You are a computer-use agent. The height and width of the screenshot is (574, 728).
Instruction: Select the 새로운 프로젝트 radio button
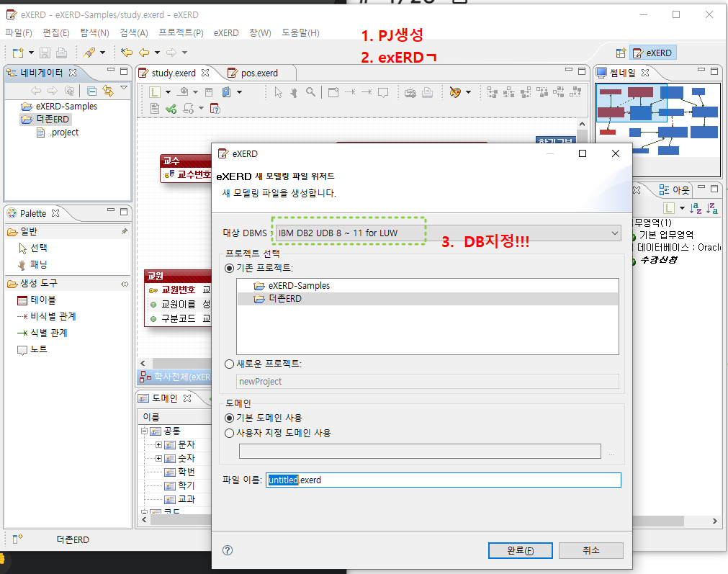click(x=229, y=364)
